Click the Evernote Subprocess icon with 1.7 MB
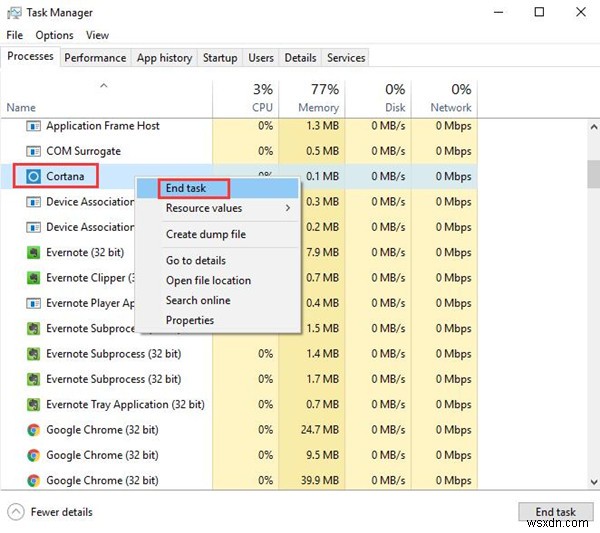Screen dimensions: 600x533 (33, 379)
